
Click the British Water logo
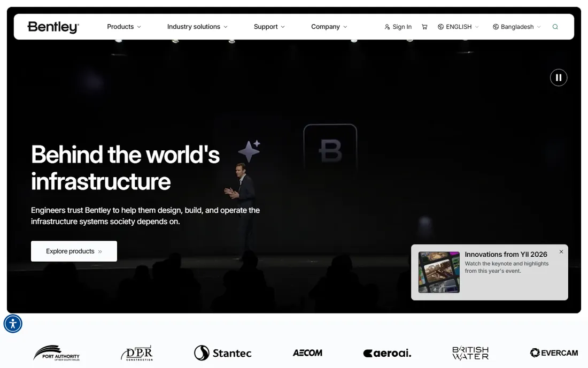click(x=470, y=353)
